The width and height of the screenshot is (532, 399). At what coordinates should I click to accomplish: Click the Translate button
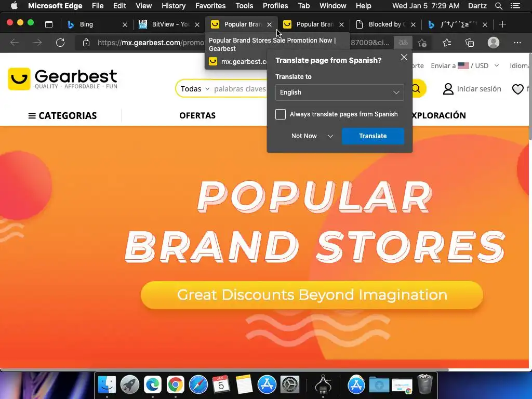(x=373, y=136)
